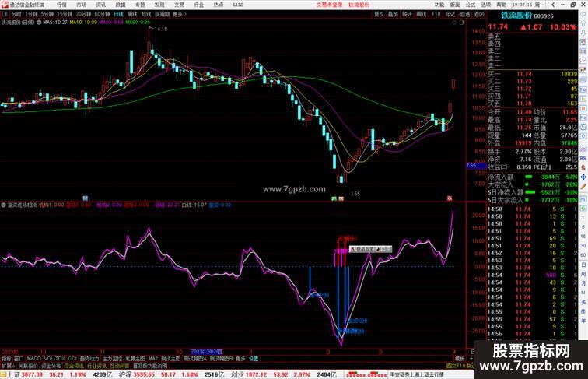Select the MA2 indicator tab
This screenshot has height=379, width=588.
point(153,359)
